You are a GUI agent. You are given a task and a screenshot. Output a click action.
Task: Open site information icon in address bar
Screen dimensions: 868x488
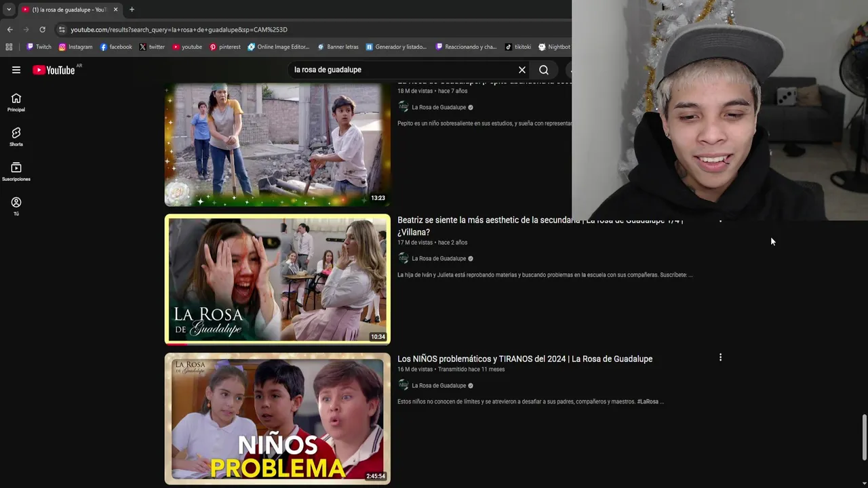(62, 30)
